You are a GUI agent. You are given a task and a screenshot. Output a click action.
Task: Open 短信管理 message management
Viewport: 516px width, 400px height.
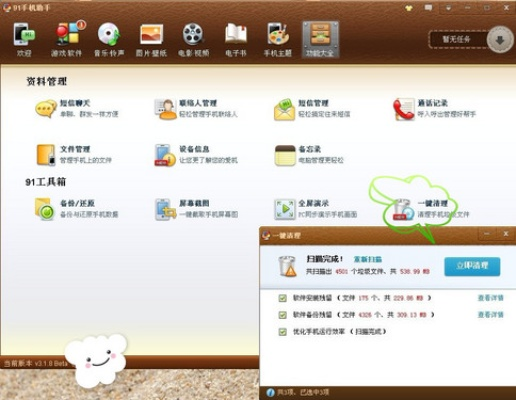click(x=312, y=109)
